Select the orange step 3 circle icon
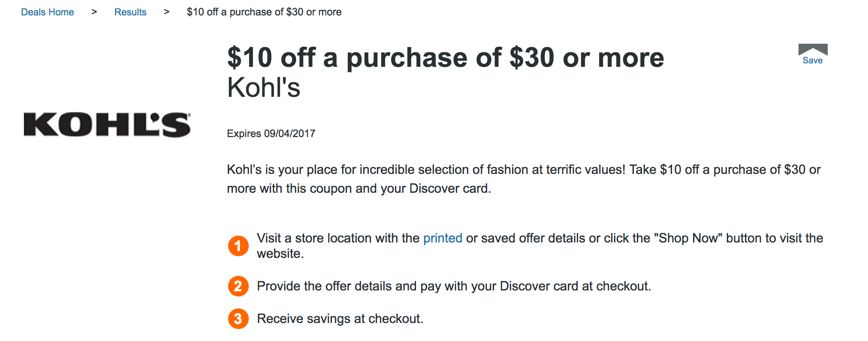The image size is (868, 341). coord(238,319)
